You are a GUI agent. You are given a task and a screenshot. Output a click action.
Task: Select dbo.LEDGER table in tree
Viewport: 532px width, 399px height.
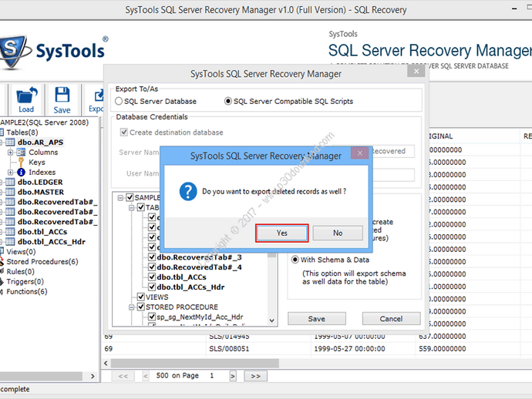[x=40, y=182]
